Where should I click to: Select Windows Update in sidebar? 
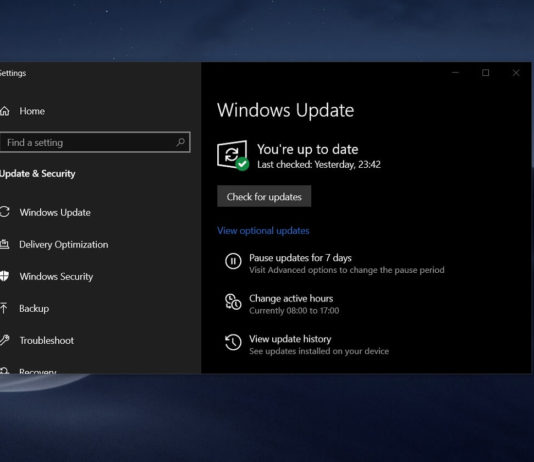pyautogui.click(x=55, y=212)
